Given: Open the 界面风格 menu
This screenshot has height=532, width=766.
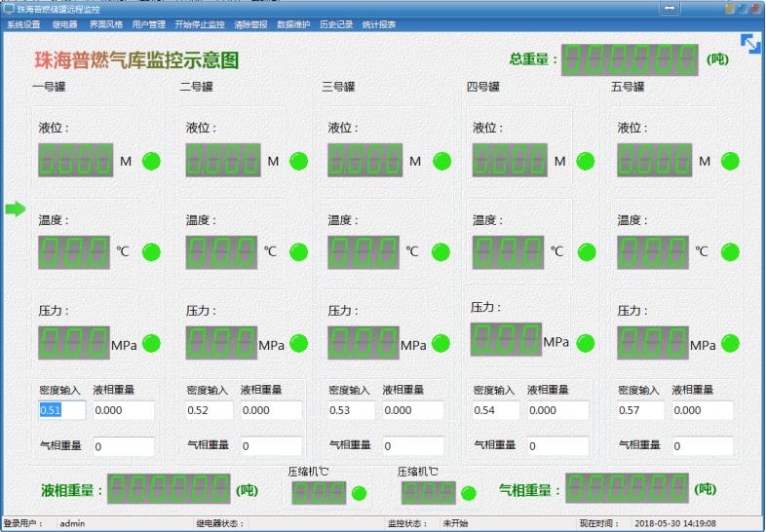Looking at the screenshot, I should pos(105,24).
